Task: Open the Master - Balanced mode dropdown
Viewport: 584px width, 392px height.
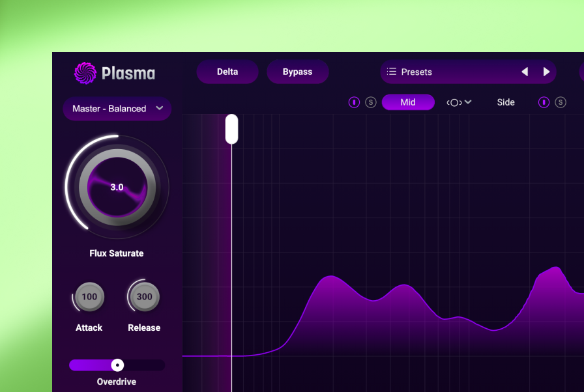Action: [116, 109]
